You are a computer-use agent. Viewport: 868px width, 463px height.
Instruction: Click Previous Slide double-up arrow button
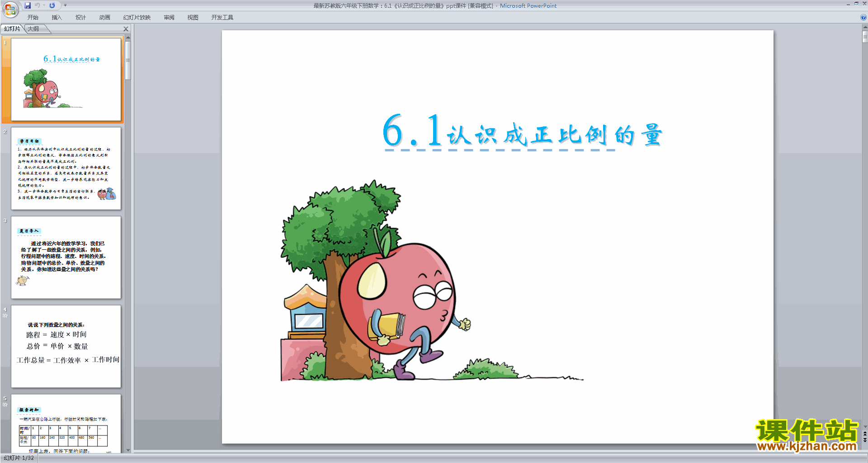(x=865, y=433)
